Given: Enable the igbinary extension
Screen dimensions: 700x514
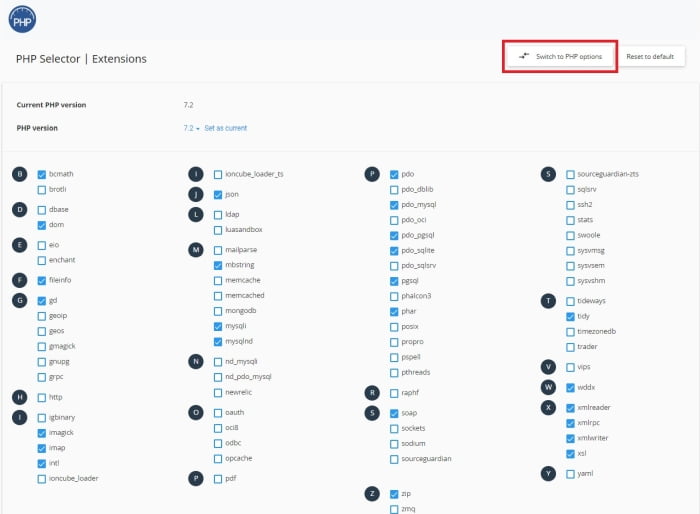Looking at the screenshot, I should click(x=42, y=418).
